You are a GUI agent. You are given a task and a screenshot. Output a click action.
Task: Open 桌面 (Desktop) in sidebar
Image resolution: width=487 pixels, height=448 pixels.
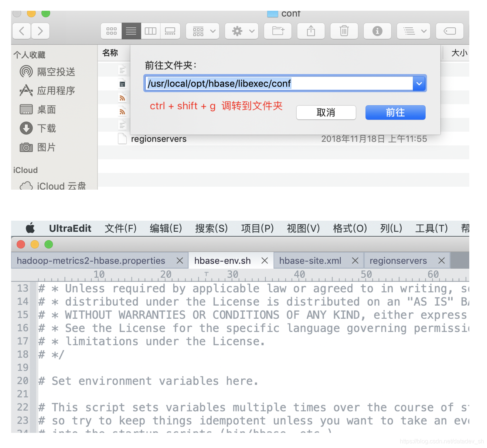tap(38, 109)
